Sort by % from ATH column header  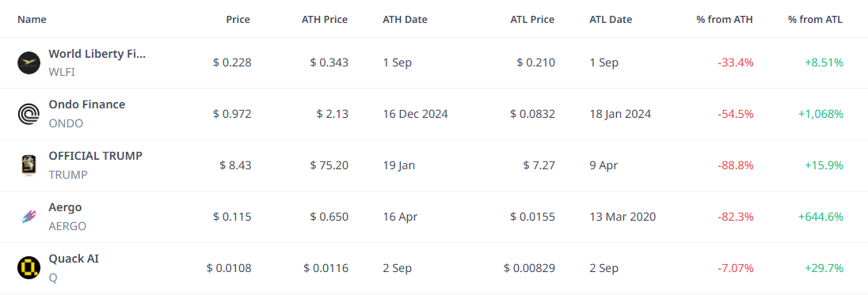pos(725,19)
